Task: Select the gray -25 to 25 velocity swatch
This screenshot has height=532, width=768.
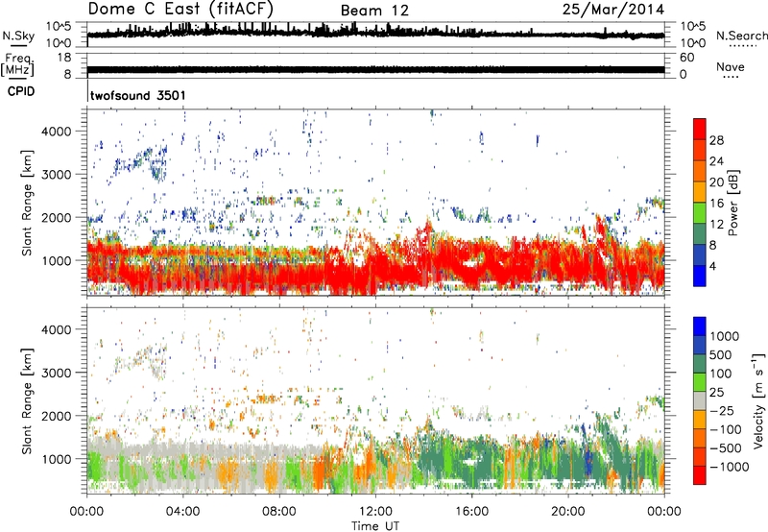Action: (700, 400)
